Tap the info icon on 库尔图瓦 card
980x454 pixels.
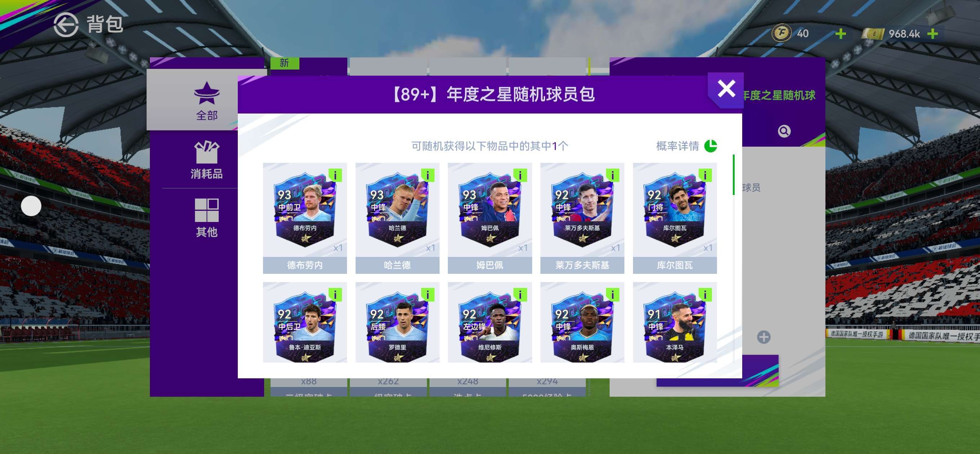coord(705,175)
